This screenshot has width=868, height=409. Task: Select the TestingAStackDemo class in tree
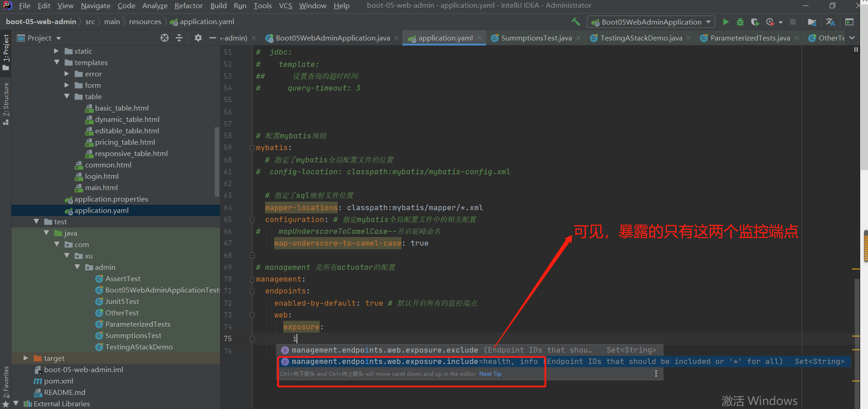[139, 347]
